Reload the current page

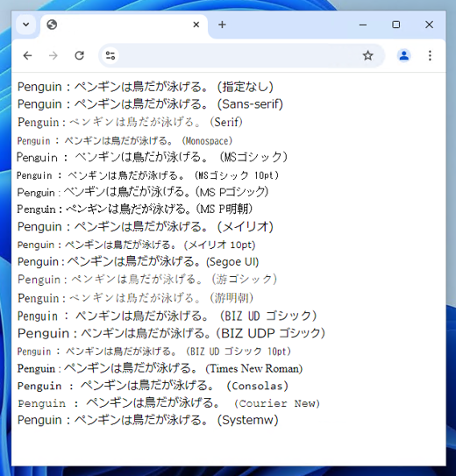point(80,55)
